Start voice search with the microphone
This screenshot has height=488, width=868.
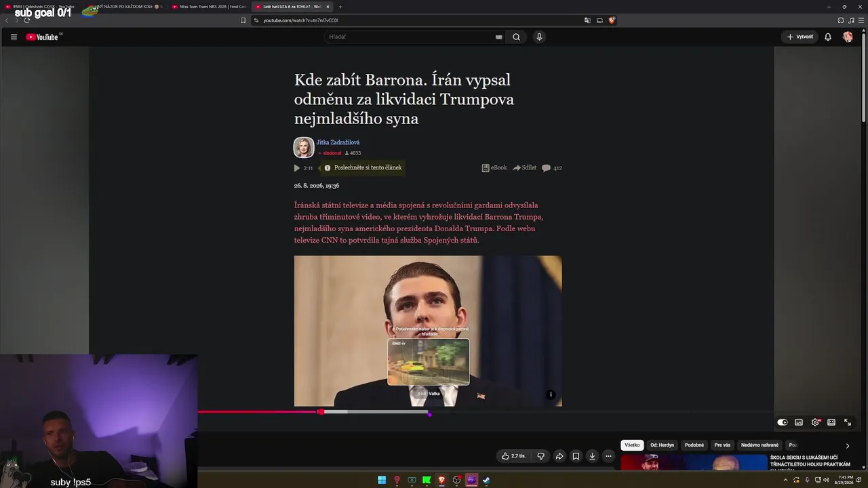click(x=539, y=37)
